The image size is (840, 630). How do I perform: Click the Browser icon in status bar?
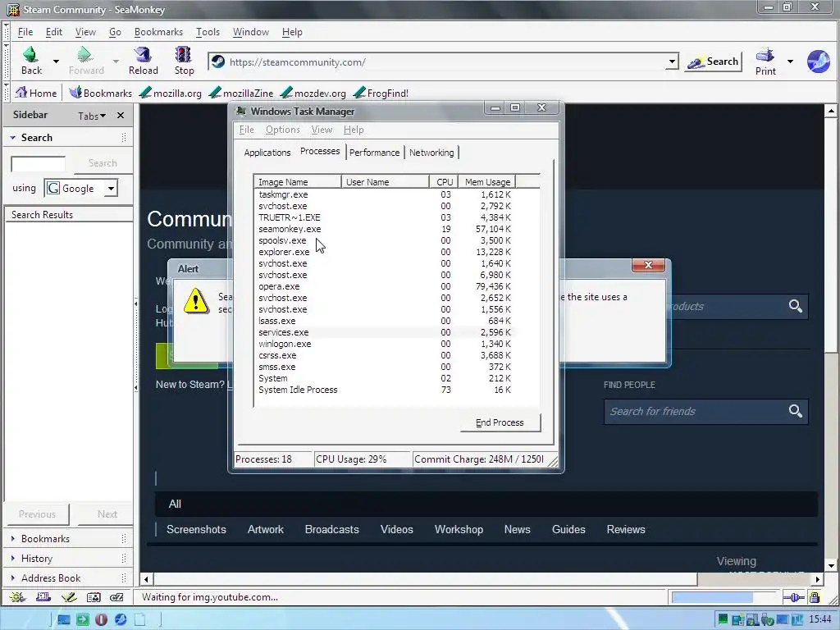tap(17, 597)
